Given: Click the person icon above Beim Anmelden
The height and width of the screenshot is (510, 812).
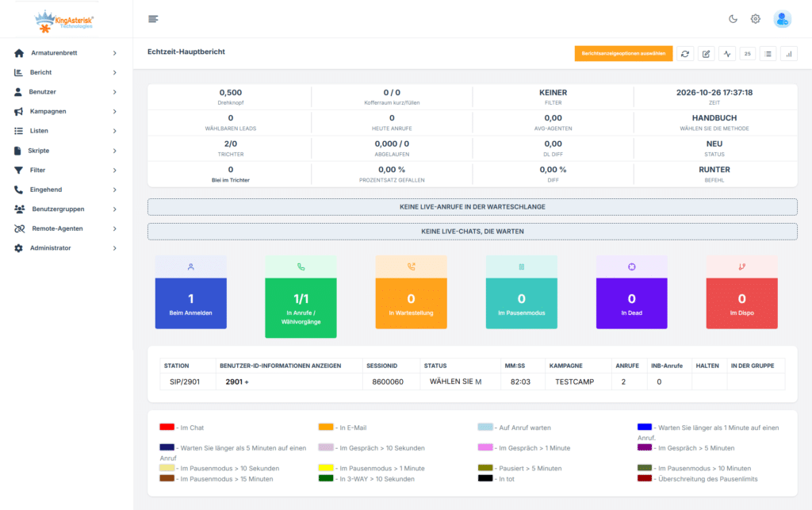Looking at the screenshot, I should tap(190, 267).
